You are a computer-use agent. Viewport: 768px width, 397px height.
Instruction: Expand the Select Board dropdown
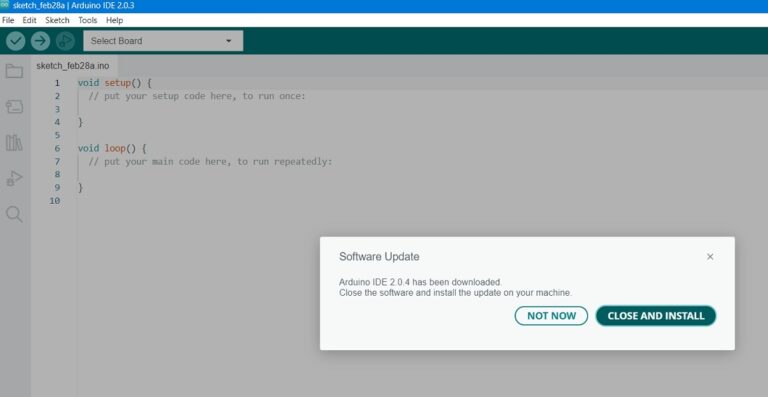(x=163, y=41)
